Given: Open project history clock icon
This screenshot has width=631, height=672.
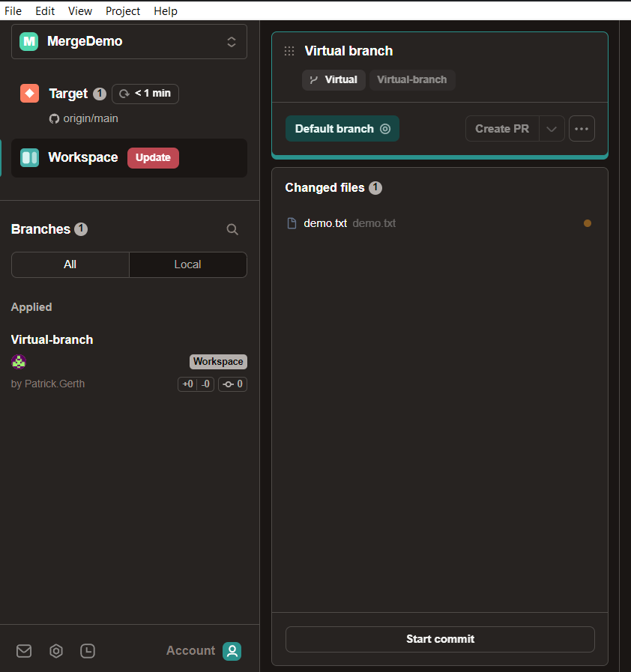Looking at the screenshot, I should (x=88, y=651).
